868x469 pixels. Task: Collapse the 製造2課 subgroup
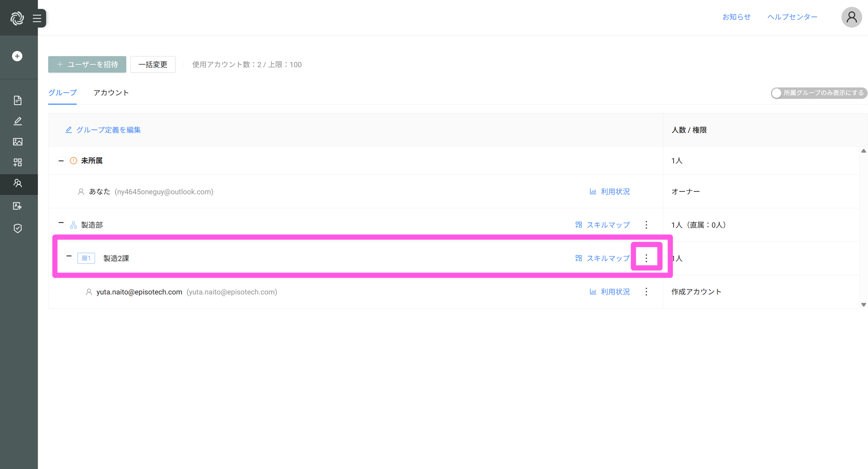click(x=69, y=256)
